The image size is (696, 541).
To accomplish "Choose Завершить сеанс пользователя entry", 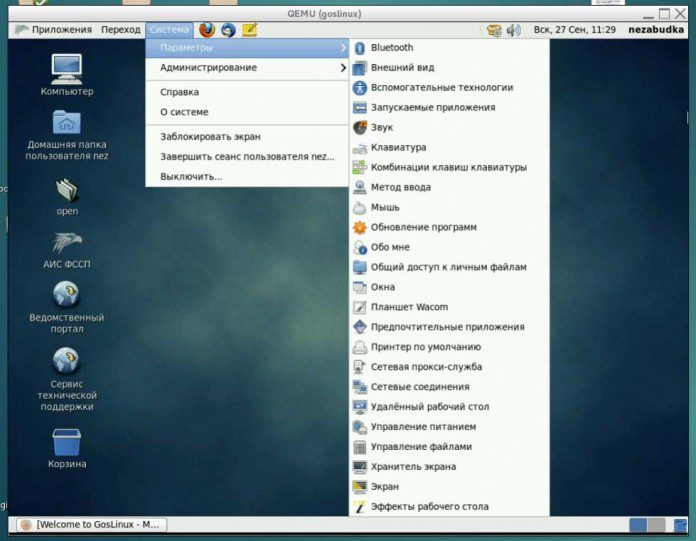I will point(247,157).
